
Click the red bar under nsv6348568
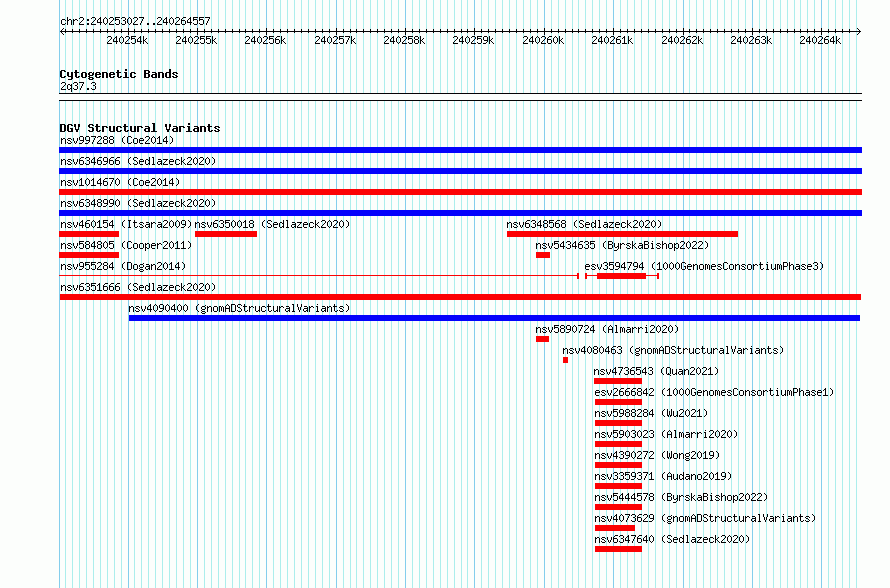622,234
